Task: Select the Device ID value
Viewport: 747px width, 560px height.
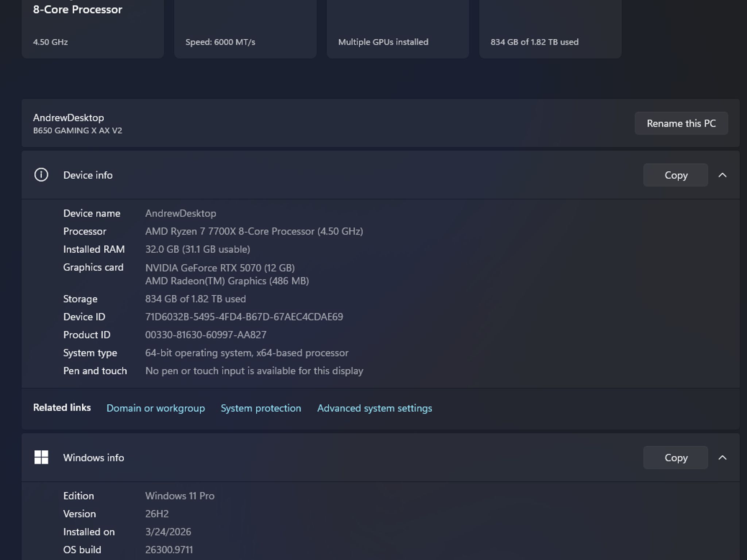Action: point(244,317)
